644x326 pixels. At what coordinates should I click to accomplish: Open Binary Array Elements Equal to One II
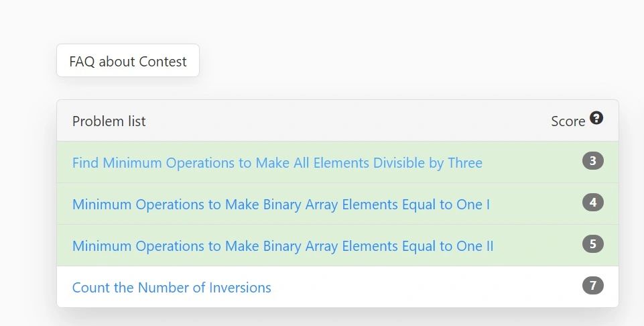pyautogui.click(x=282, y=246)
